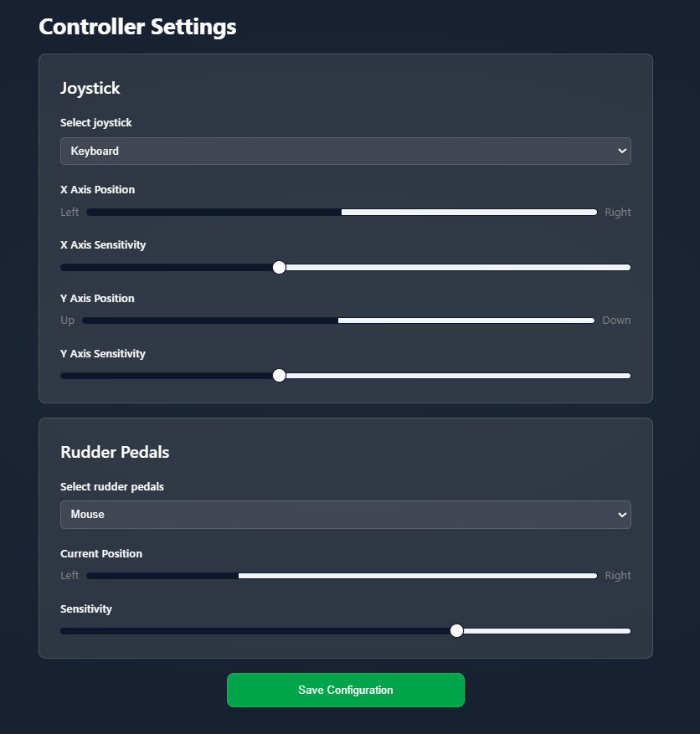Click the Right label on rudder Current Position
The width and height of the screenshot is (700, 734).
[617, 575]
